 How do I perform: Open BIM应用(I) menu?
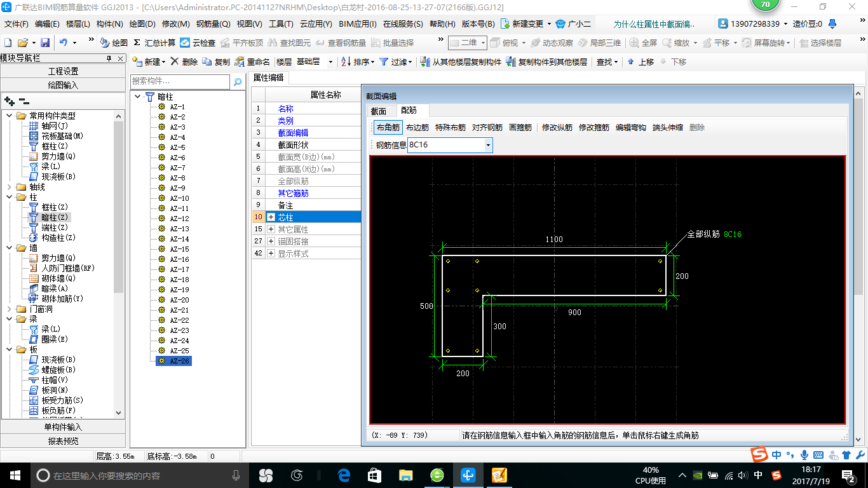coord(358,24)
